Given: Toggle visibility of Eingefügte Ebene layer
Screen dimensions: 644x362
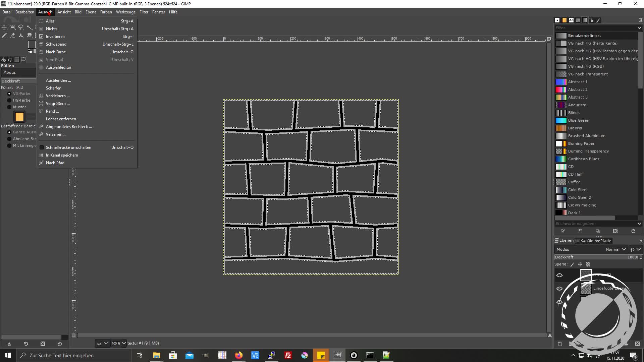Looking at the screenshot, I should [x=558, y=288].
